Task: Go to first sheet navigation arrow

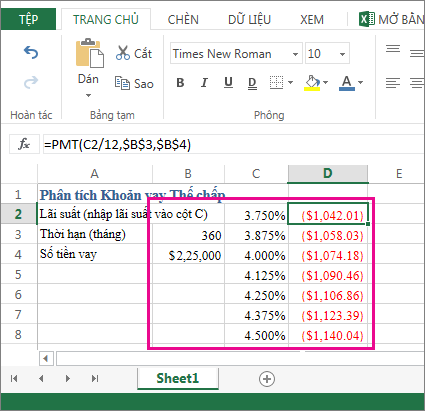Action: 14,378
